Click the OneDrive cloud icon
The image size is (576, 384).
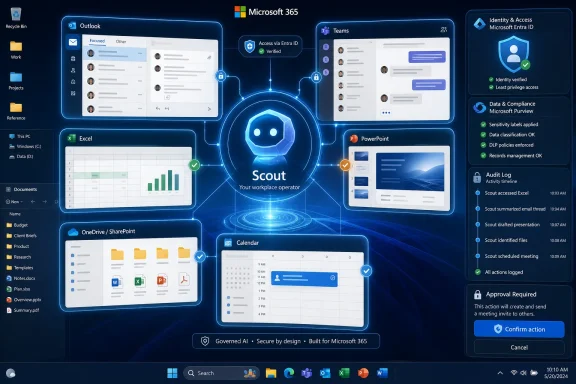tap(73, 232)
